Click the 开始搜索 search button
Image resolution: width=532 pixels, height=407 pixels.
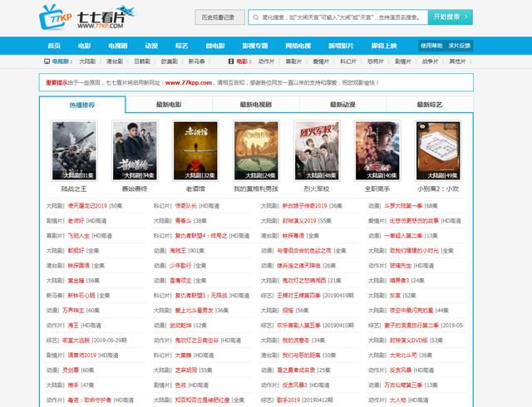click(451, 17)
